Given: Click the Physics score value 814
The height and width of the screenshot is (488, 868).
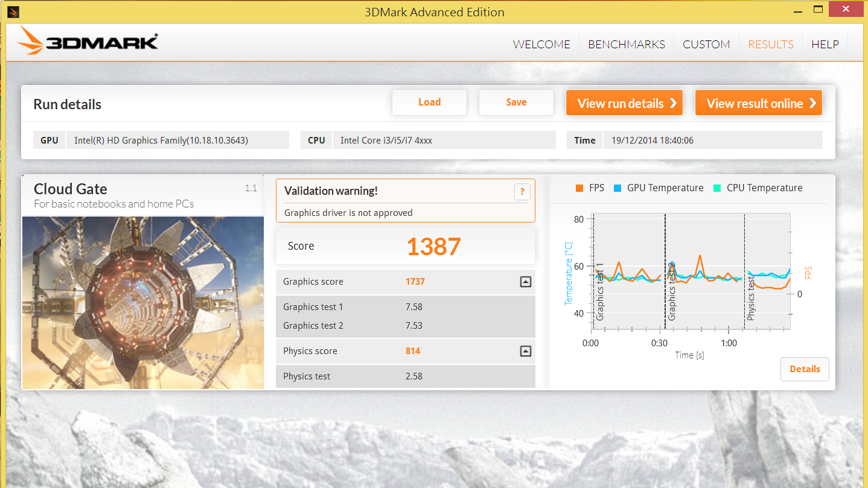Looking at the screenshot, I should point(413,351).
